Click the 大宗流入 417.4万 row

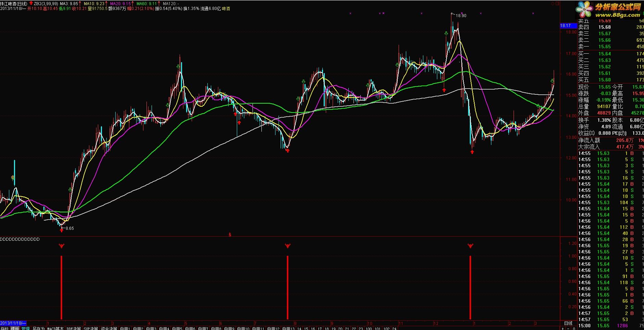coord(611,147)
